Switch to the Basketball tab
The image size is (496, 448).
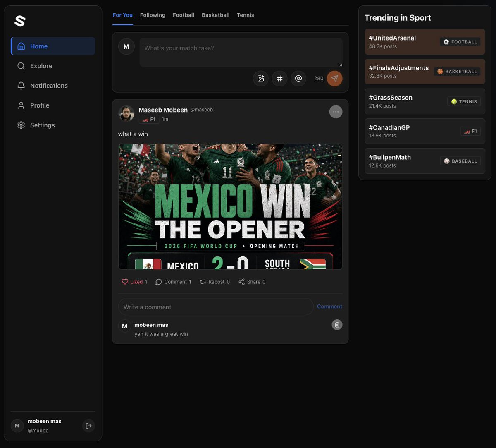tap(215, 15)
